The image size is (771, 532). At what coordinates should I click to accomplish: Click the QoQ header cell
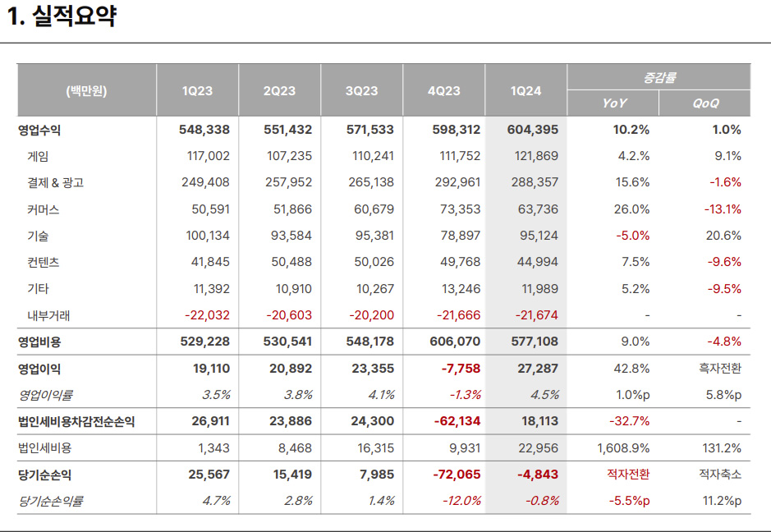click(x=705, y=103)
